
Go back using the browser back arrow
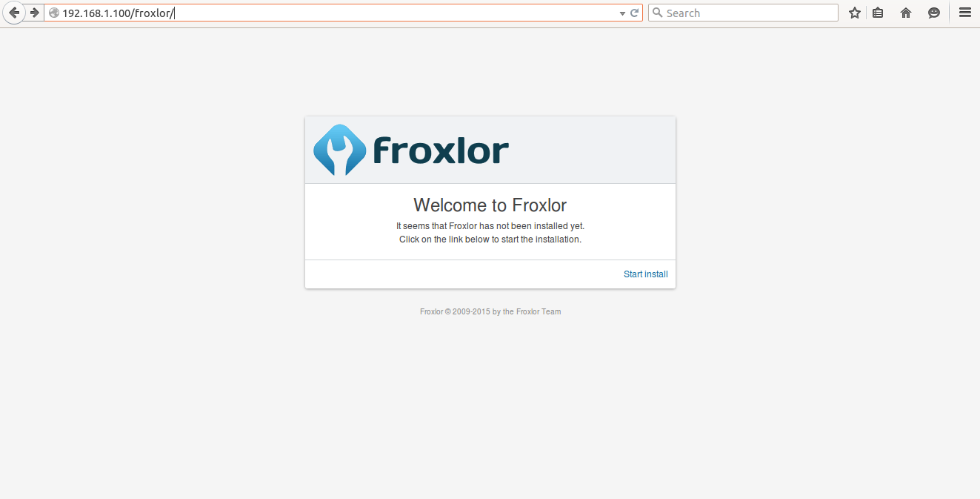[13, 13]
